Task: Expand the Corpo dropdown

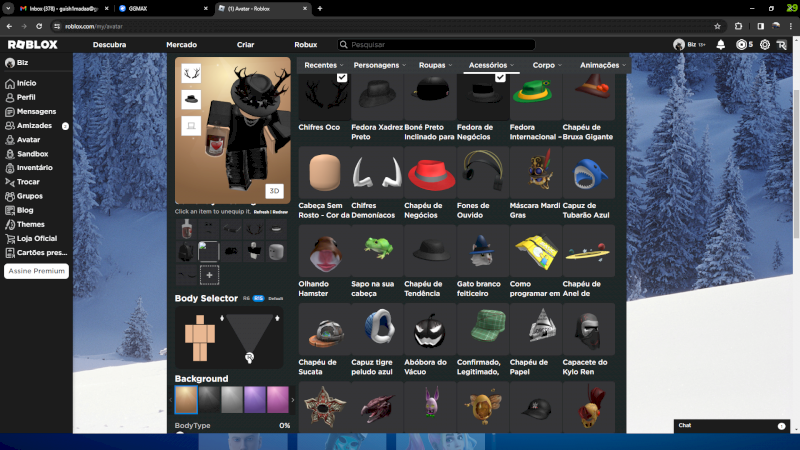Action: point(547,65)
